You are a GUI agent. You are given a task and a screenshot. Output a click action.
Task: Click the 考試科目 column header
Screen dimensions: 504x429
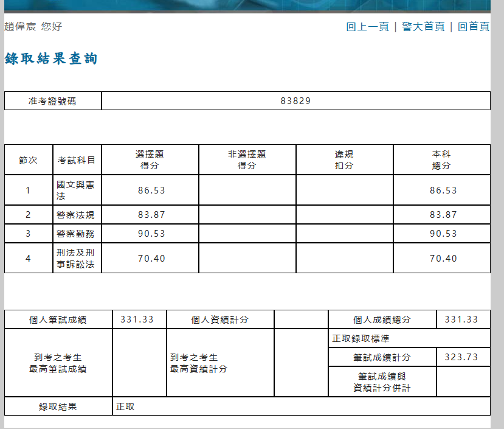pos(77,160)
